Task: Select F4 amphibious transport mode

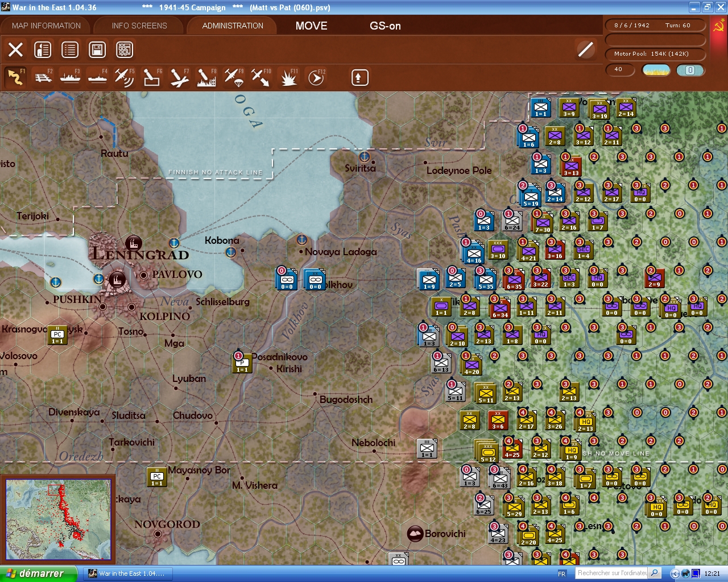Action: tap(97, 77)
